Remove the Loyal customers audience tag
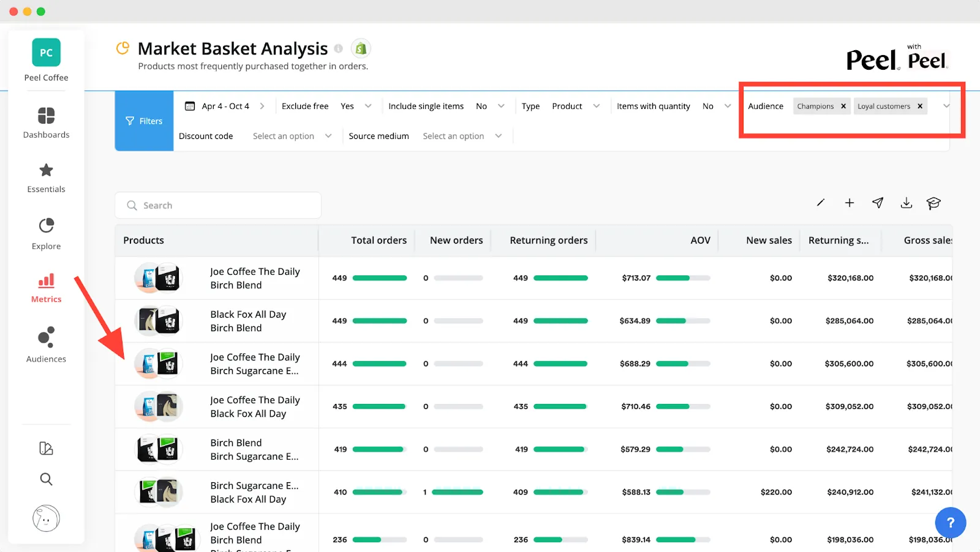 (x=920, y=106)
